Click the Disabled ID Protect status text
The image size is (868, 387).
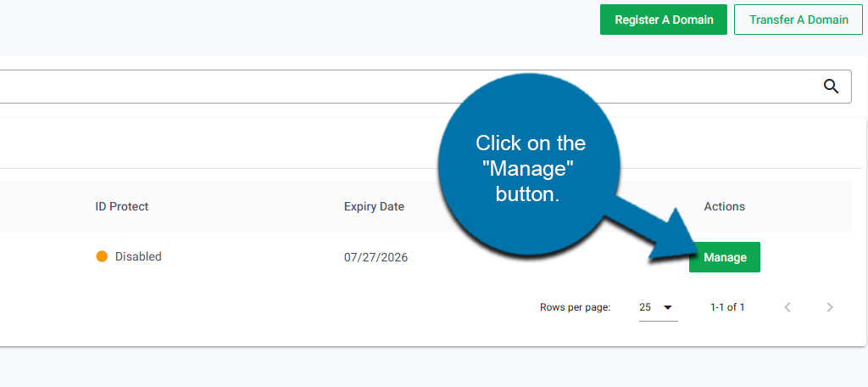(138, 256)
